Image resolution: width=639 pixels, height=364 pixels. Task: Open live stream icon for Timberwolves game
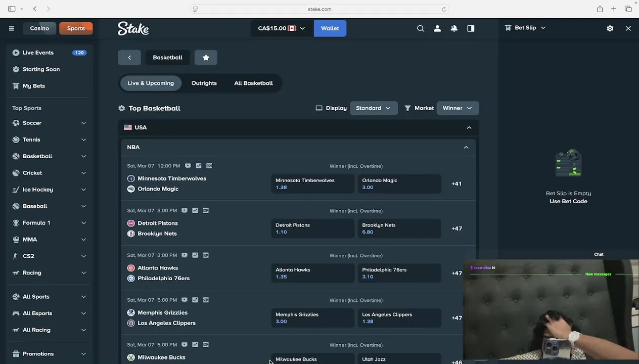(x=188, y=166)
